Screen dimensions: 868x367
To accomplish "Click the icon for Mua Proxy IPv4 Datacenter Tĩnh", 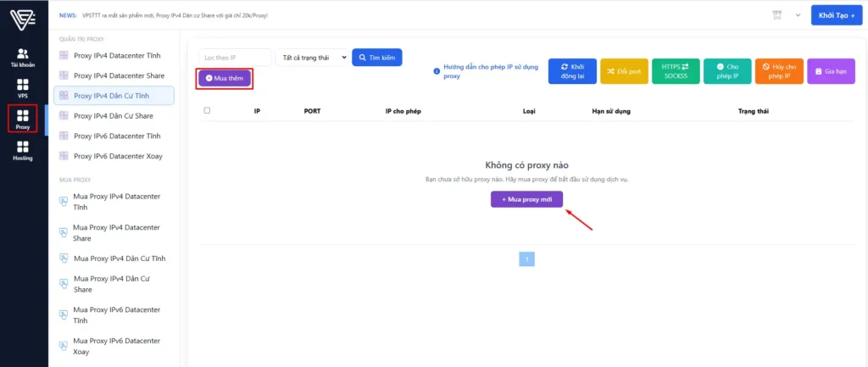I will pos(64,202).
